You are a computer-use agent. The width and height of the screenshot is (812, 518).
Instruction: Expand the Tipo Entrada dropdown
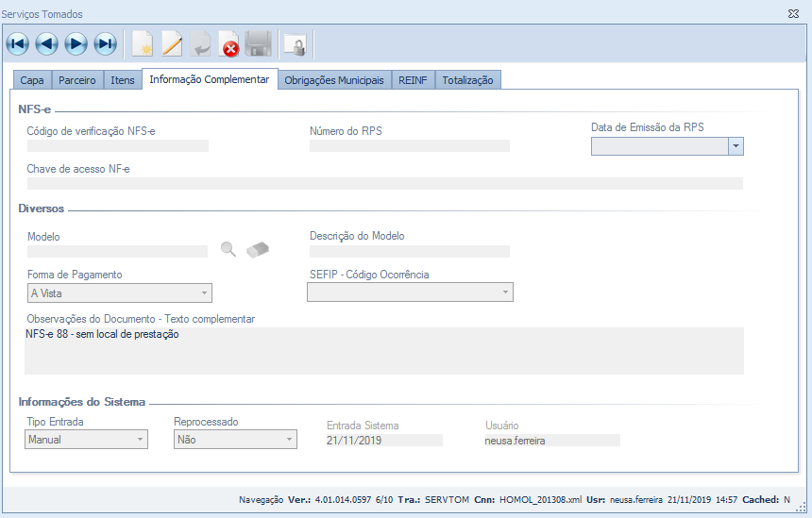140,440
